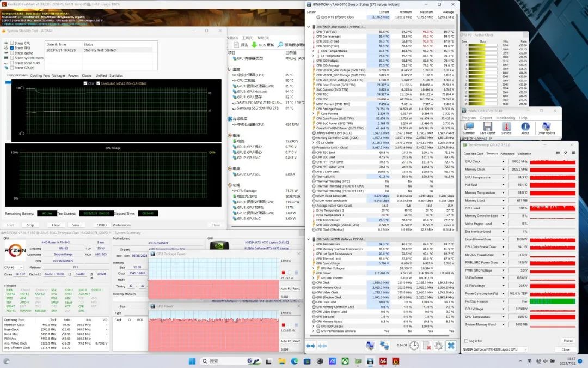Open the GPU selection dropdown in GPU-Z
Image resolution: width=588 pixels, height=368 pixels.
525,349
